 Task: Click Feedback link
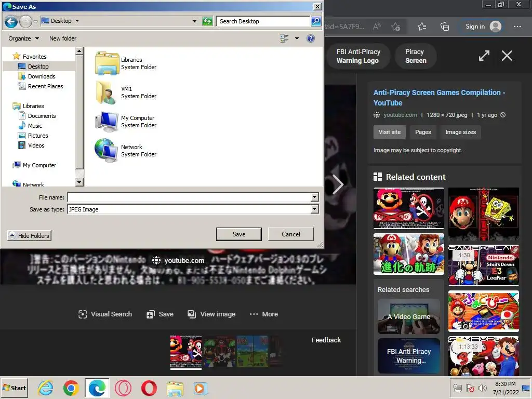point(326,340)
